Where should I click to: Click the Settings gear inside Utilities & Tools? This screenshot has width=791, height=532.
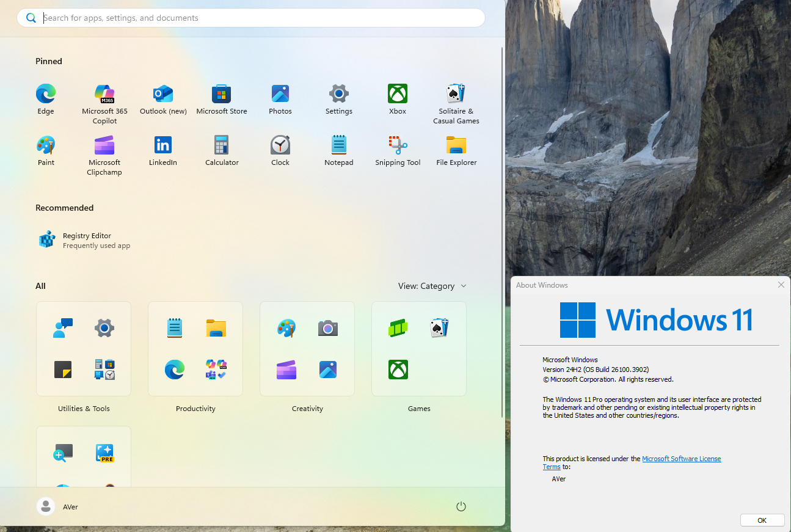coord(104,328)
